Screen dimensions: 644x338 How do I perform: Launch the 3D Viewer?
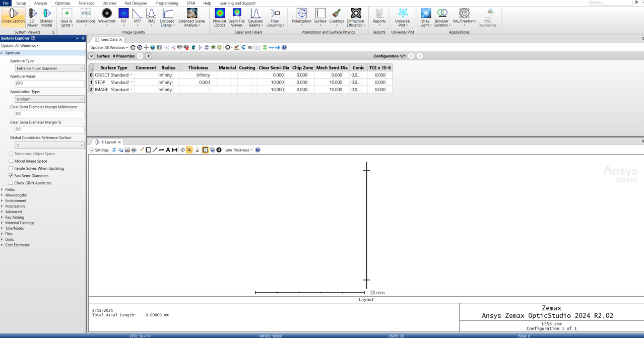pos(32,16)
